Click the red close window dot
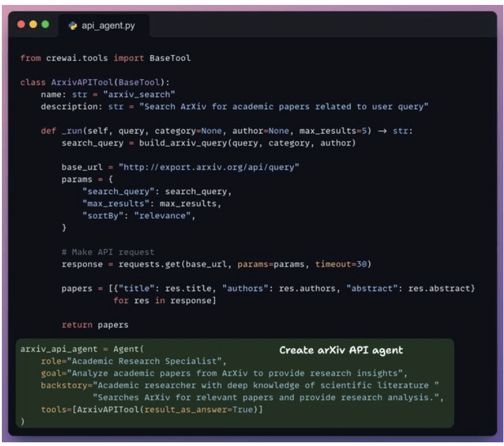504x446 pixels. click(x=21, y=26)
